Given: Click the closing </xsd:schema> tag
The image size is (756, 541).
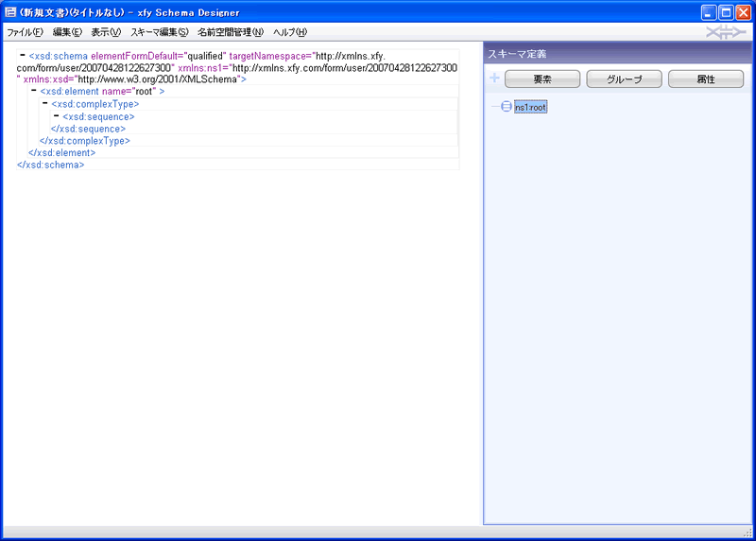Looking at the screenshot, I should click(50, 165).
